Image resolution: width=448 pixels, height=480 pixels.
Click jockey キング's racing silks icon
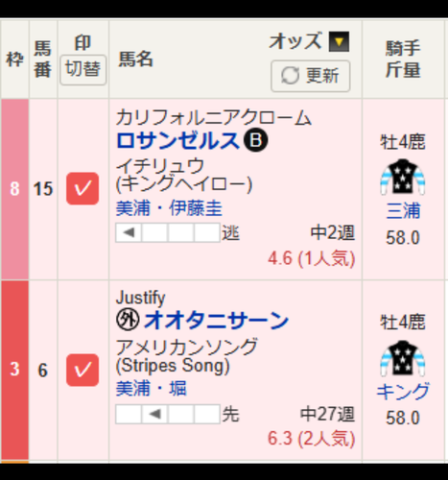coord(403,358)
